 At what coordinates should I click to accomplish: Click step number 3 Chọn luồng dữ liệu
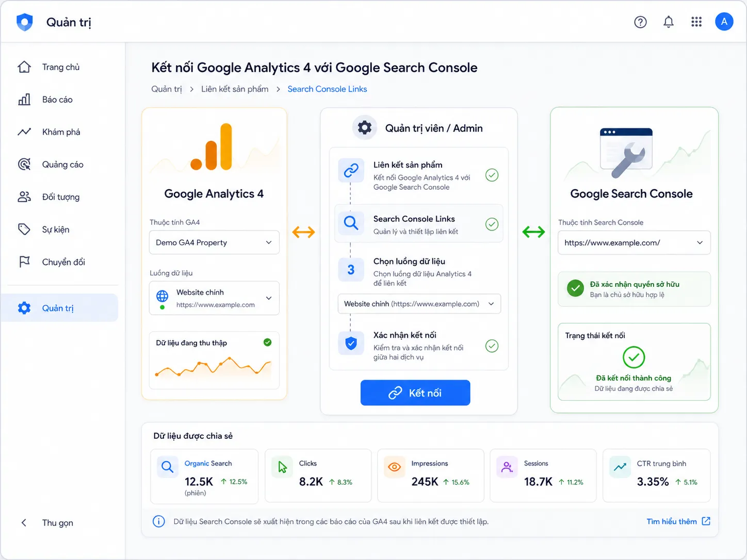coord(351,269)
